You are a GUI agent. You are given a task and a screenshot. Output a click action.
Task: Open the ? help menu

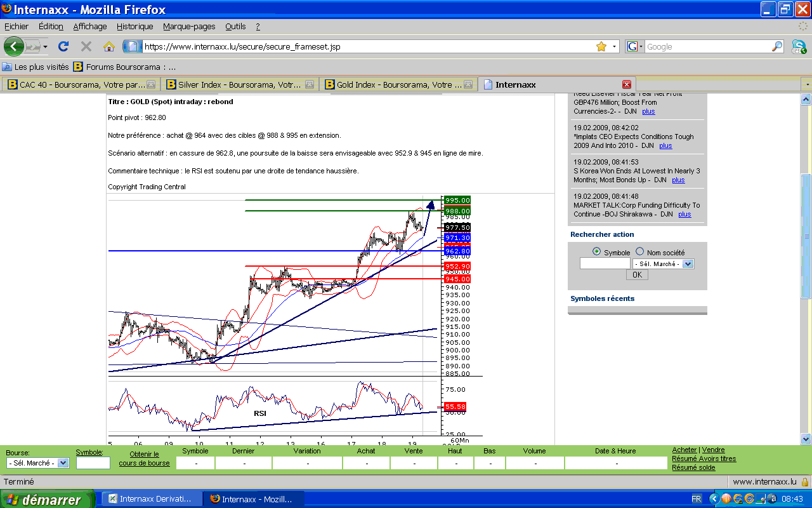258,27
